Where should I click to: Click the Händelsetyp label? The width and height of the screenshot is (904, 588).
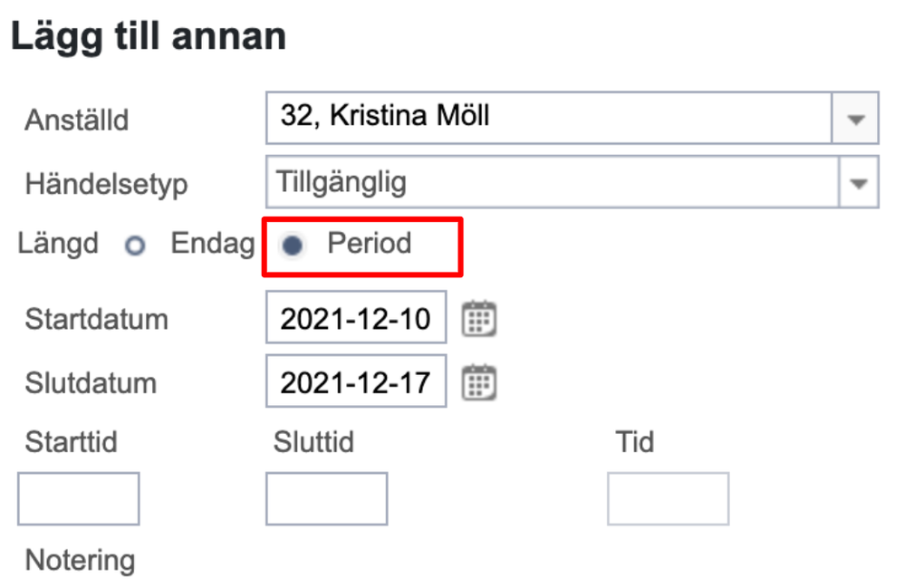coord(107,185)
